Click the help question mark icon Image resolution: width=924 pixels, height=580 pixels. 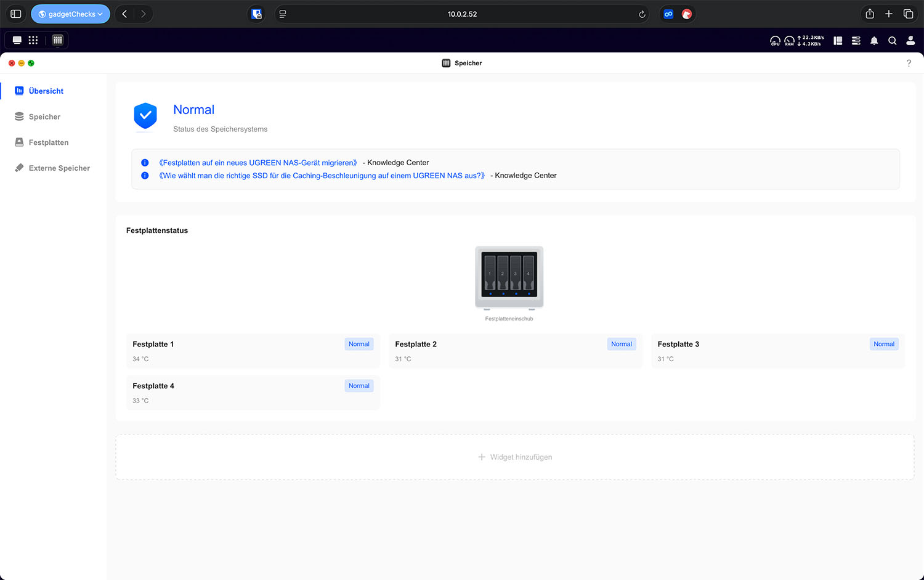pos(909,63)
